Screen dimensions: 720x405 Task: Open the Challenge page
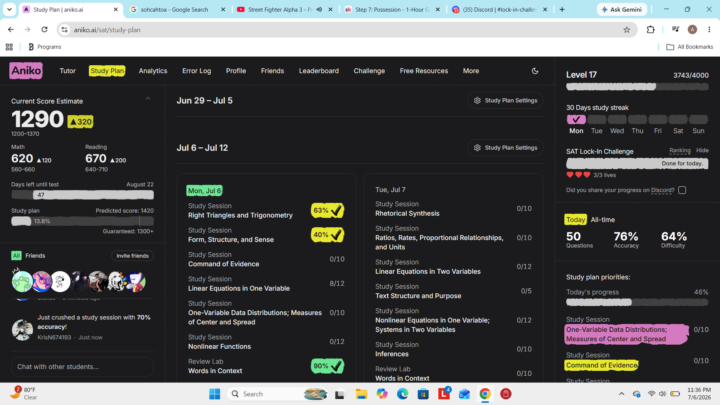369,71
